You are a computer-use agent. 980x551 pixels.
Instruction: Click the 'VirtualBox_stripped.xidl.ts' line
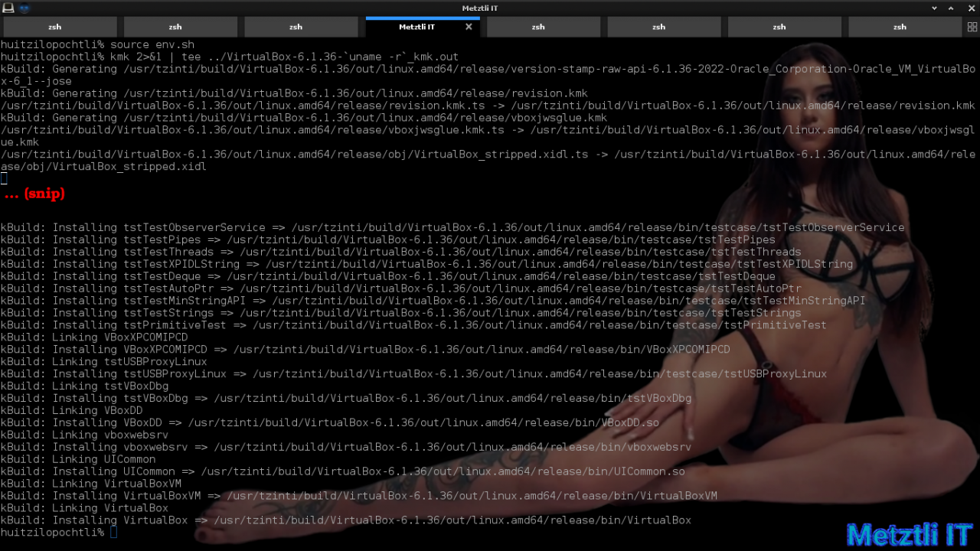coord(488,160)
